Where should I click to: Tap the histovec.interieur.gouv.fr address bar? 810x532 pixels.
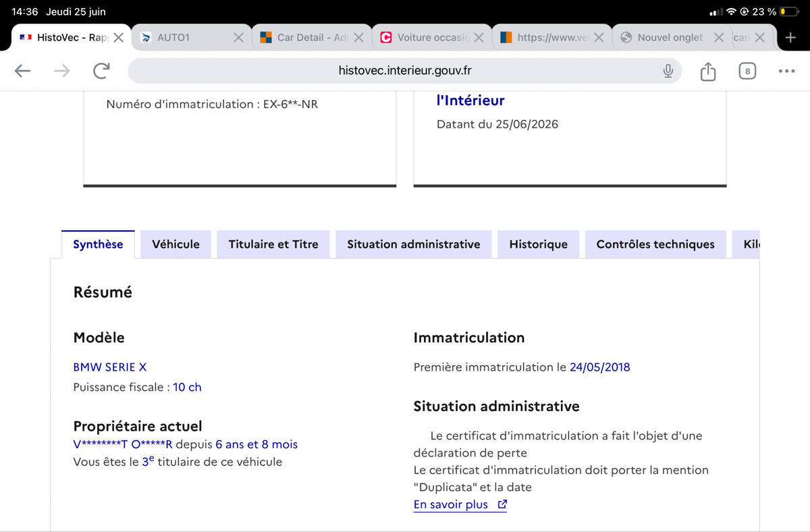pos(405,71)
